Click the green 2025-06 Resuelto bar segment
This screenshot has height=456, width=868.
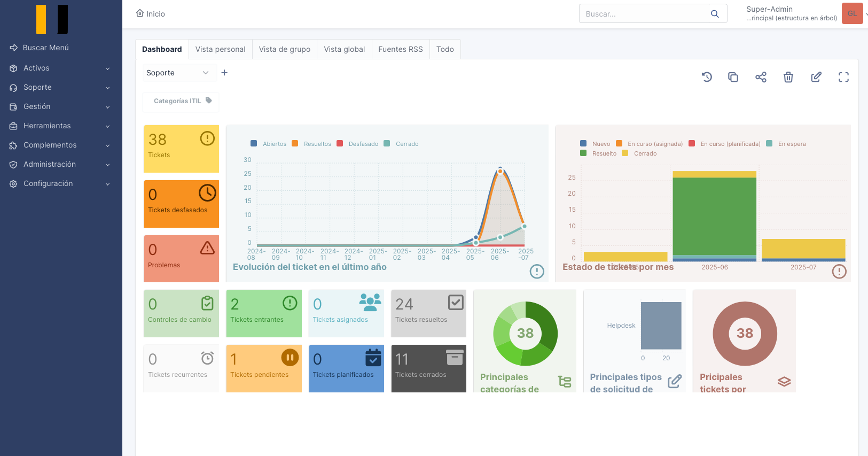(714, 216)
